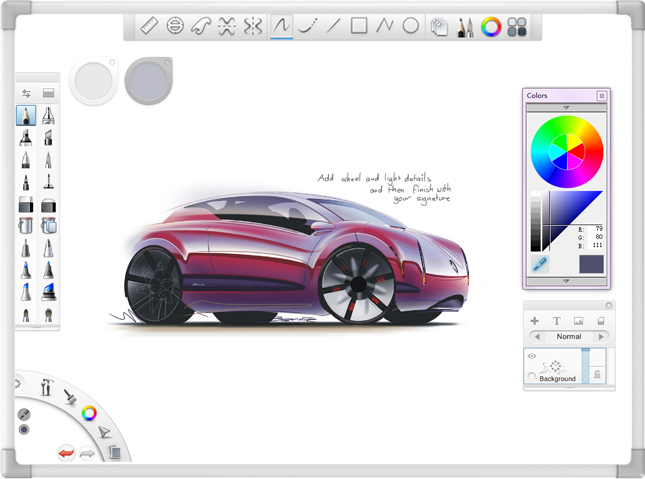Switch to previous blend mode arrow
Viewport: 645px width, 479px height.
tap(537, 337)
